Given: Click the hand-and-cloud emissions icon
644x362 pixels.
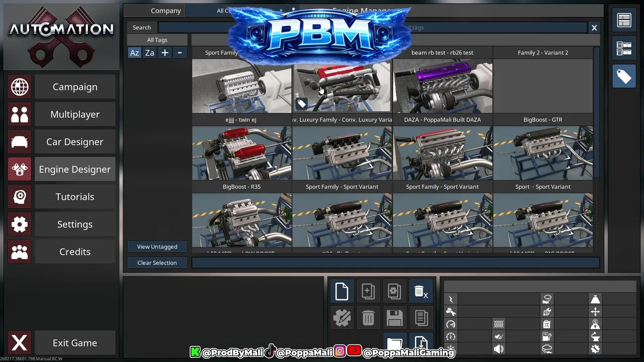Looking at the screenshot, I should [x=547, y=300].
